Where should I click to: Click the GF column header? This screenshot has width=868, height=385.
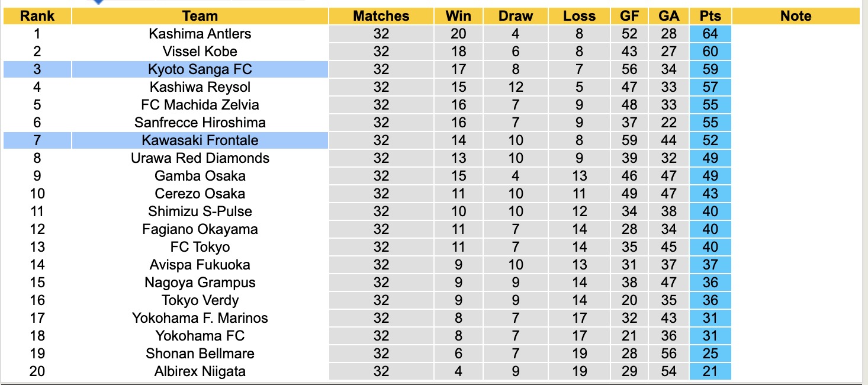click(x=629, y=16)
